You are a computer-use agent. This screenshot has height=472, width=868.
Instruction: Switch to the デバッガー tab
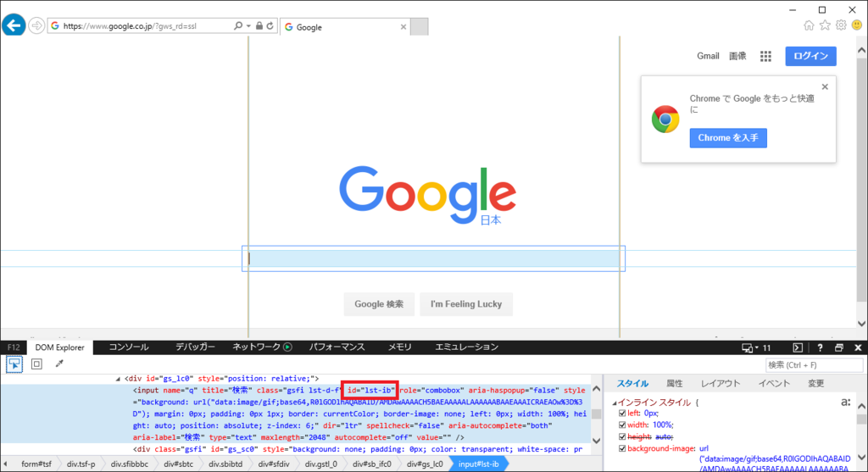coord(195,347)
